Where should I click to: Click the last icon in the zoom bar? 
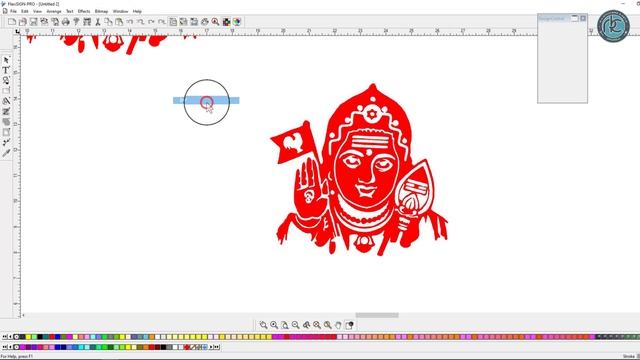pos(349,325)
